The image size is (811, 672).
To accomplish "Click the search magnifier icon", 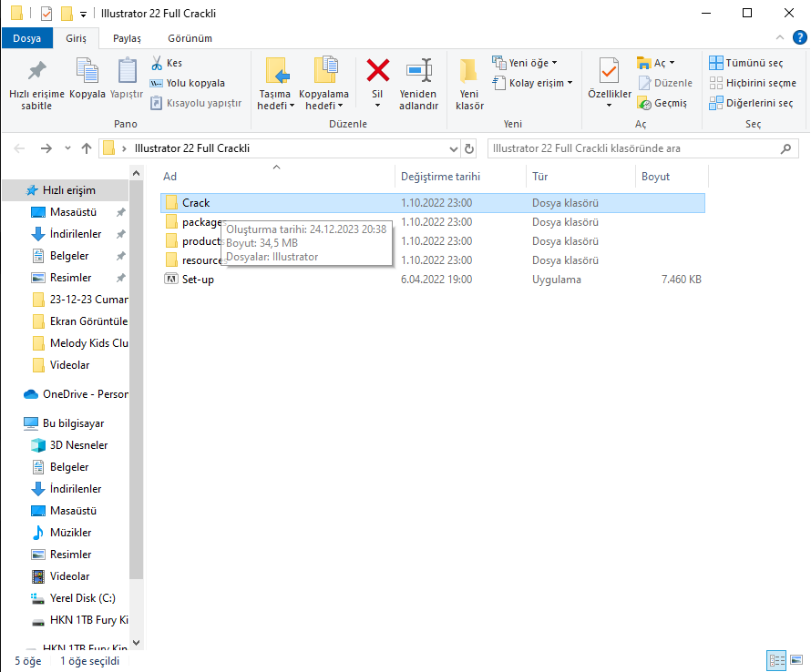I will click(x=786, y=148).
